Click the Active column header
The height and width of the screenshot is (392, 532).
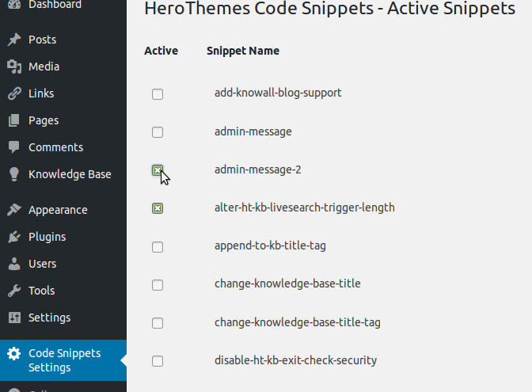point(161,51)
